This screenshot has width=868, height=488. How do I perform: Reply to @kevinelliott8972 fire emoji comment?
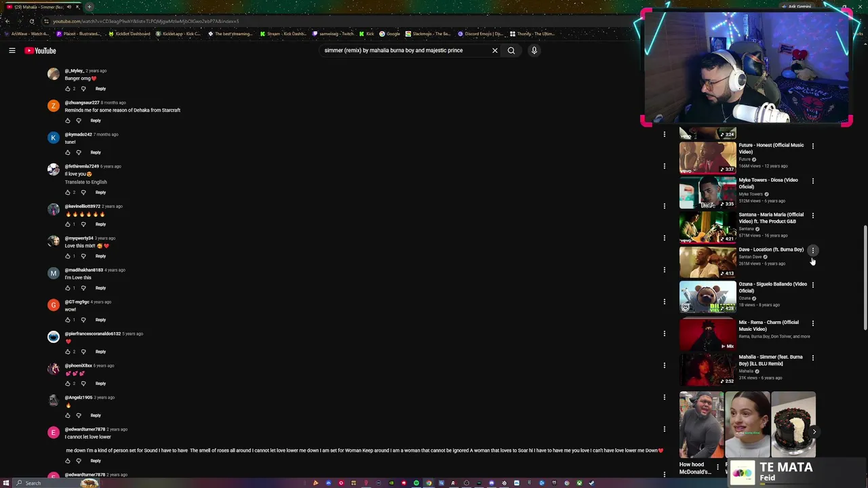(x=100, y=224)
